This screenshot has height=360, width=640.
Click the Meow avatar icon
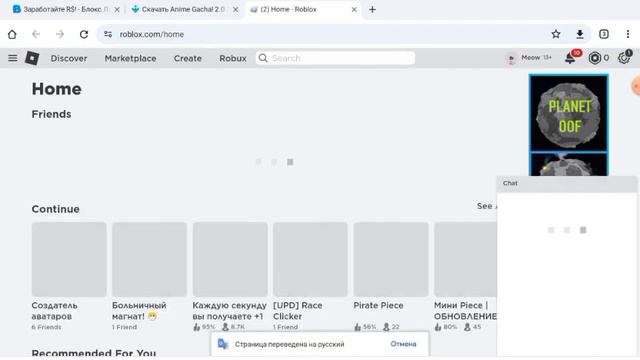point(511,59)
